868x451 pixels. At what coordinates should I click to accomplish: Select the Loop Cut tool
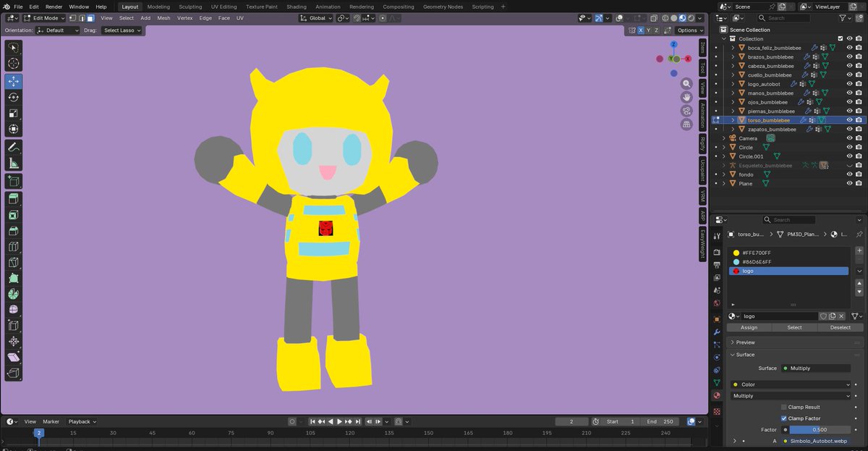pos(13,247)
